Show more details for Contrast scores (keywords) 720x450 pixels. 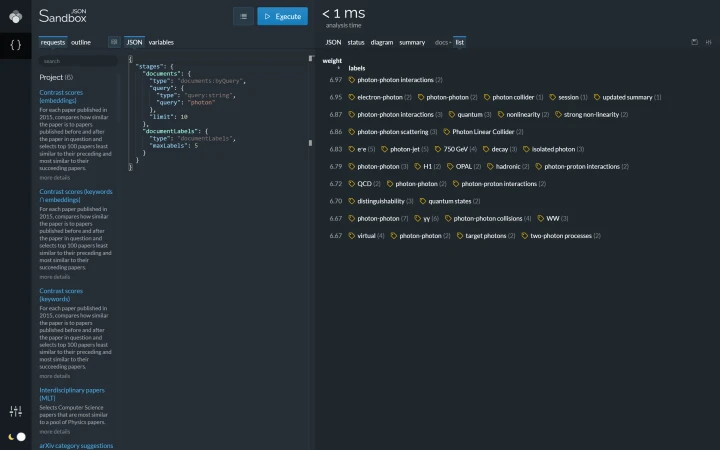click(x=55, y=376)
